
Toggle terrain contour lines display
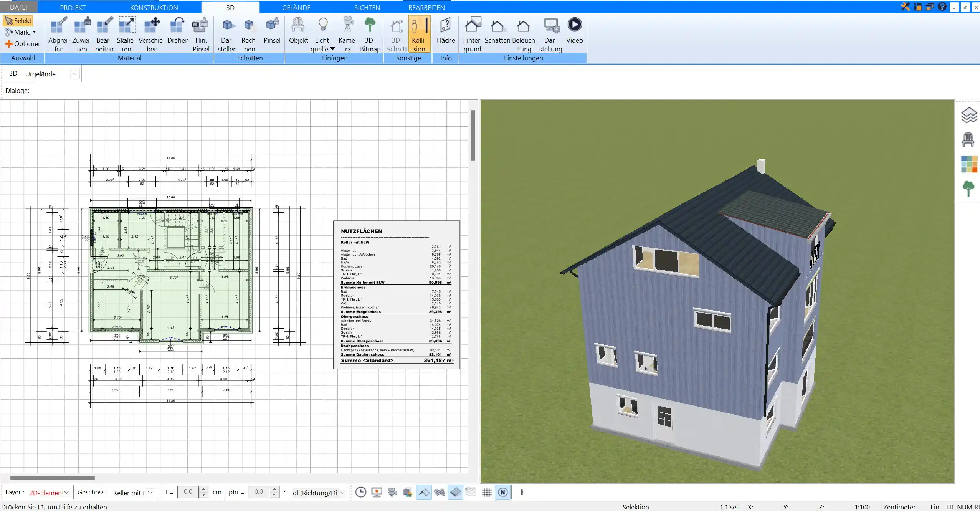(x=471, y=492)
